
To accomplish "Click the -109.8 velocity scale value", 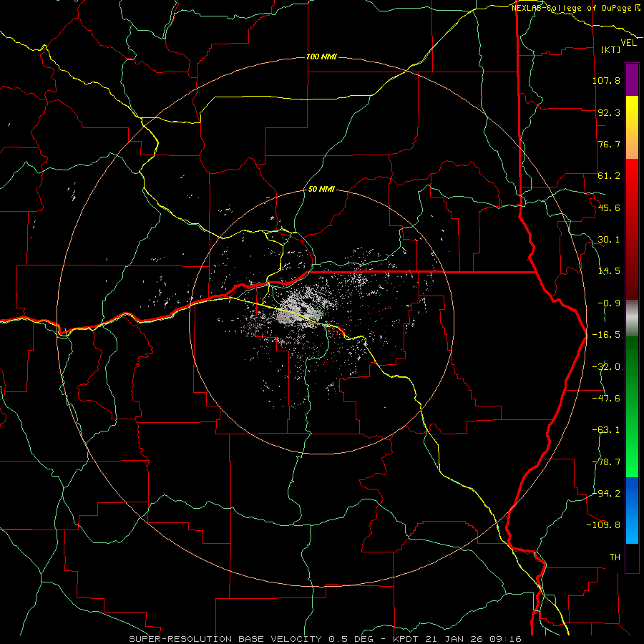I will (603, 525).
